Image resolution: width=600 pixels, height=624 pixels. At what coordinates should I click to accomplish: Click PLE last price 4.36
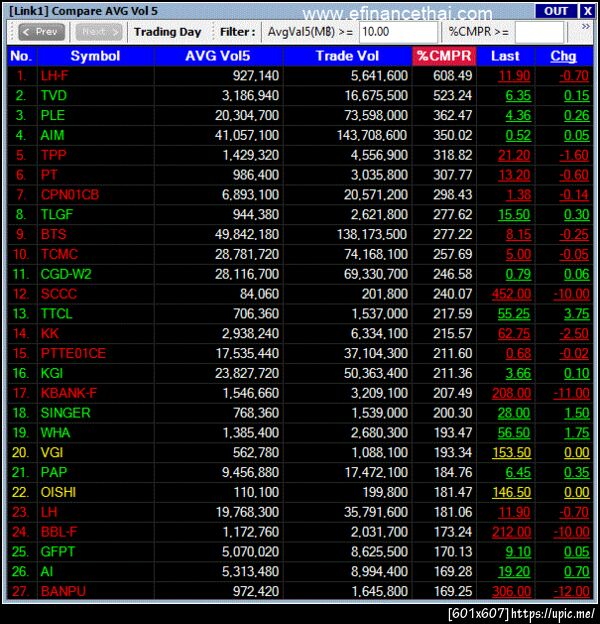(518, 115)
